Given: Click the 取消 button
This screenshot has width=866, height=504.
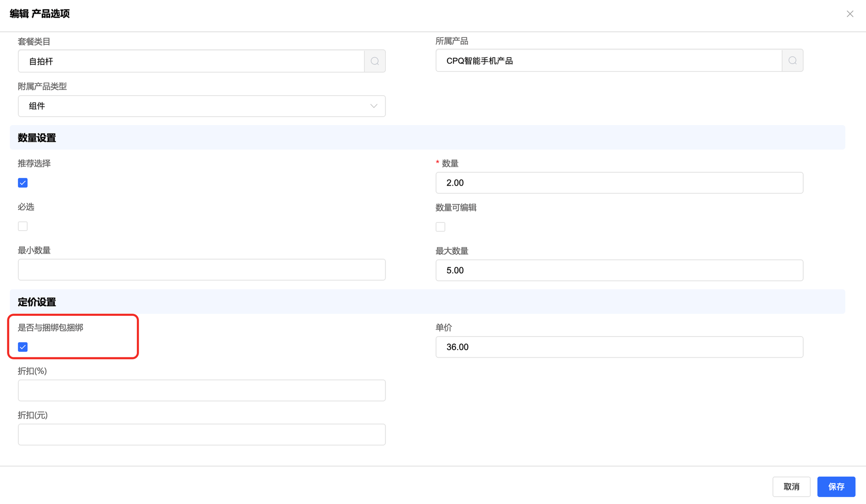Looking at the screenshot, I should (791, 487).
